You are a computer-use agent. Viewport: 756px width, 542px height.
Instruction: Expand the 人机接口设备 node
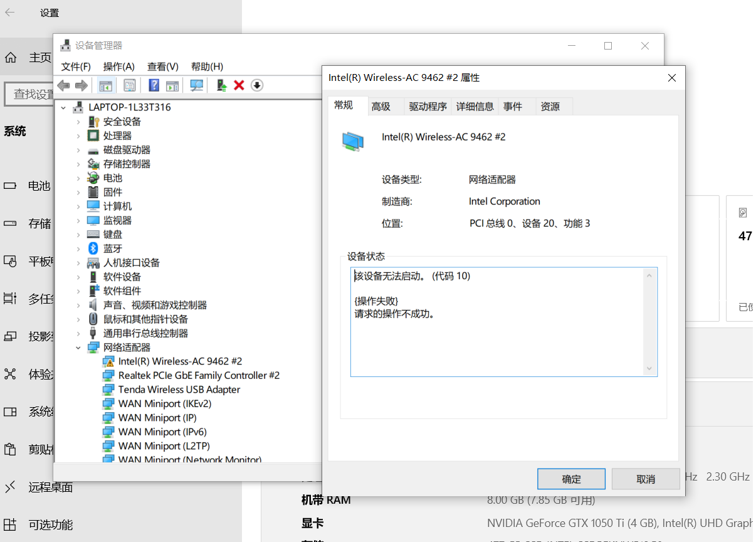[78, 263]
